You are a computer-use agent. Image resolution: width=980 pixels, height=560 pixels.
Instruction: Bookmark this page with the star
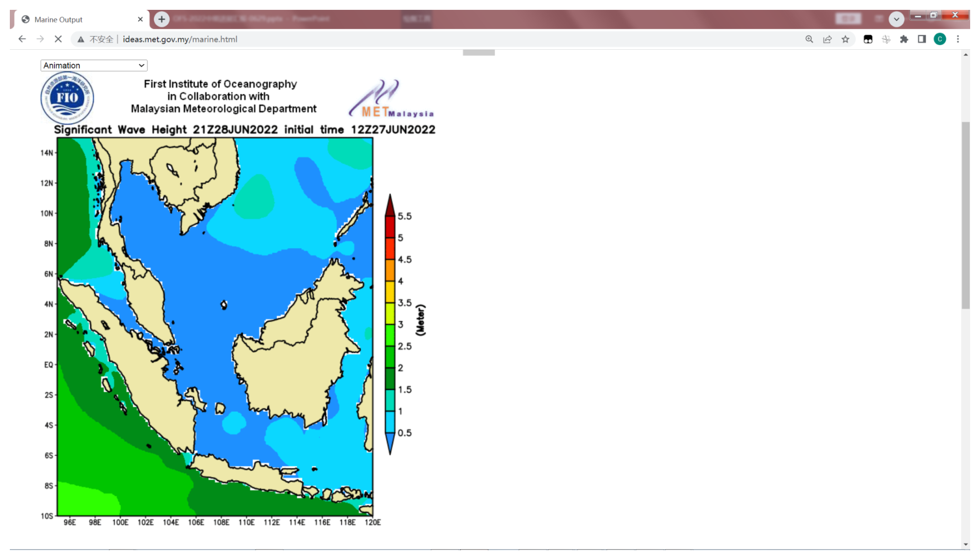pos(845,39)
